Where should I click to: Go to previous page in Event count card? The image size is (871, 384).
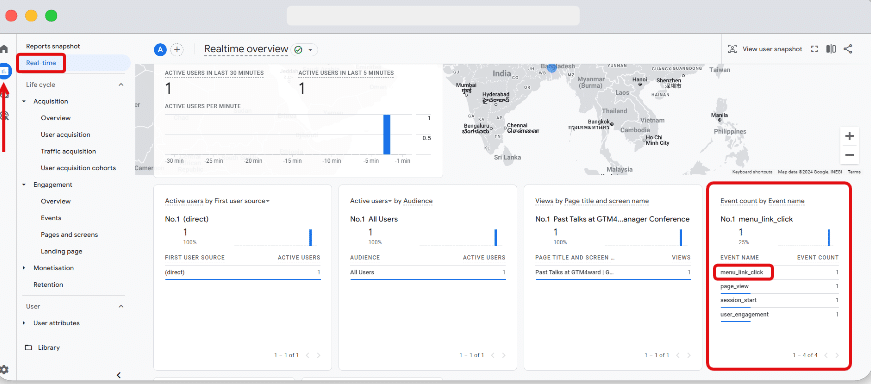tap(825, 355)
